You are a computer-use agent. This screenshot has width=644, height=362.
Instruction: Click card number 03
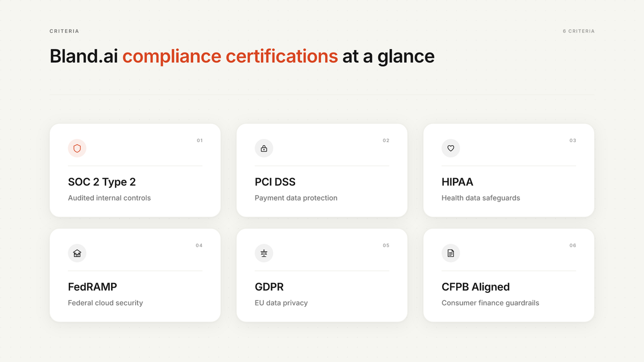[573, 141]
